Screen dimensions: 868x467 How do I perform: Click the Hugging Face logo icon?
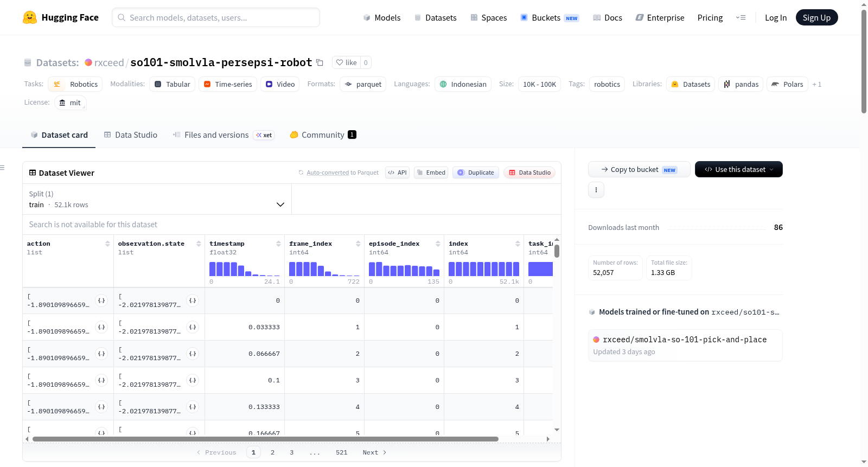point(30,17)
